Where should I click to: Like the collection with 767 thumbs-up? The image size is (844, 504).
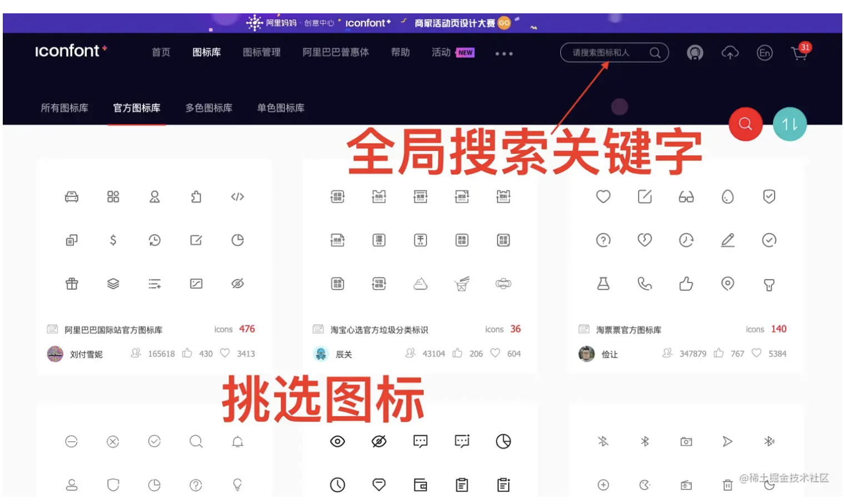tap(719, 353)
